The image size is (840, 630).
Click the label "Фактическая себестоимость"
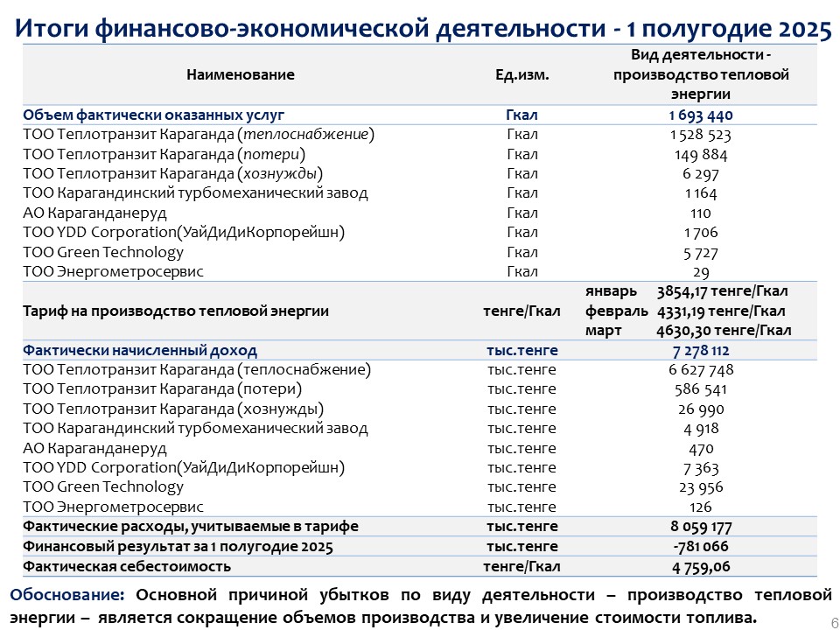click(127, 566)
